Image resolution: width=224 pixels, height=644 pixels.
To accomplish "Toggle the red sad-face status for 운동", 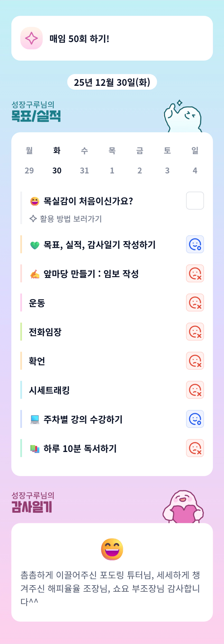I will click(195, 303).
